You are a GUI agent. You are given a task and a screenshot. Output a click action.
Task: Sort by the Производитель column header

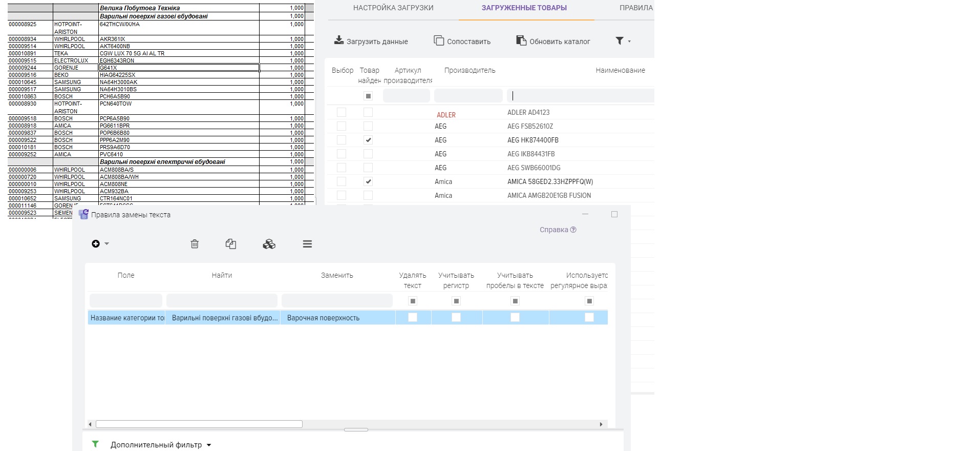(x=470, y=70)
